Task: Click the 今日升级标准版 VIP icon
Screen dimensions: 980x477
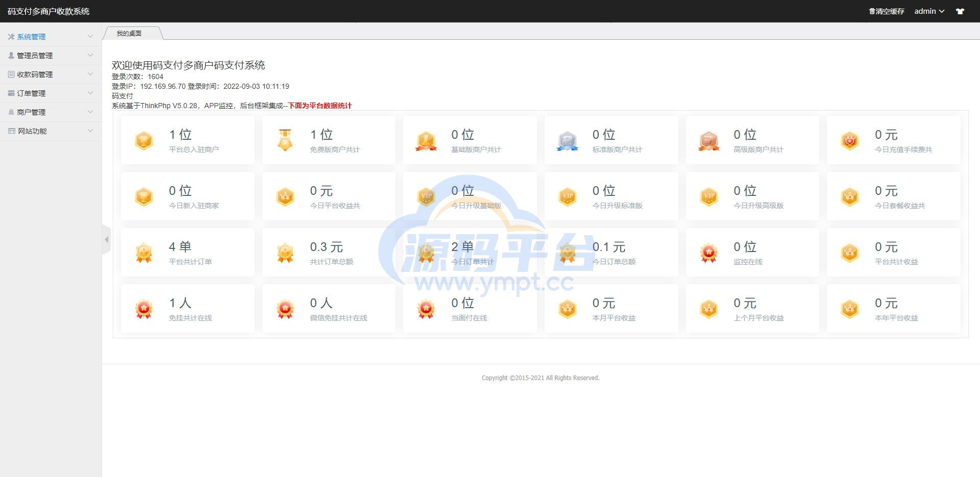Action: click(568, 197)
